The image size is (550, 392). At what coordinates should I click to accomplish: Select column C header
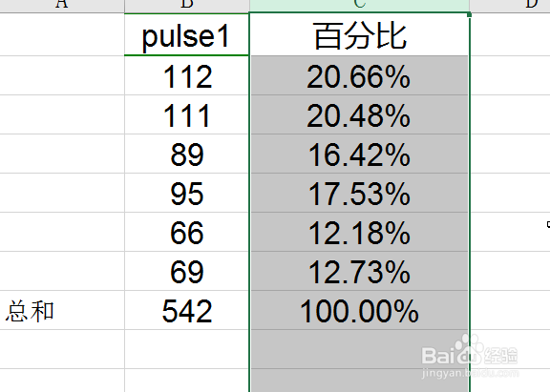(x=359, y=6)
